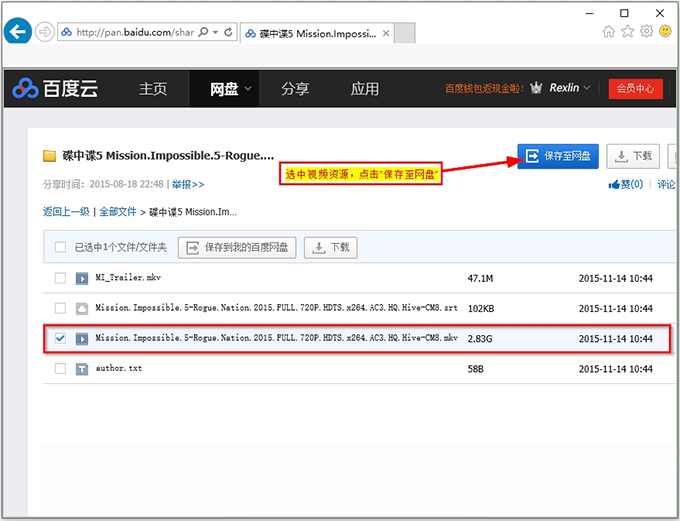The width and height of the screenshot is (680, 521).
Task: Expand the chevron next to Rexlin
Action: 587,88
